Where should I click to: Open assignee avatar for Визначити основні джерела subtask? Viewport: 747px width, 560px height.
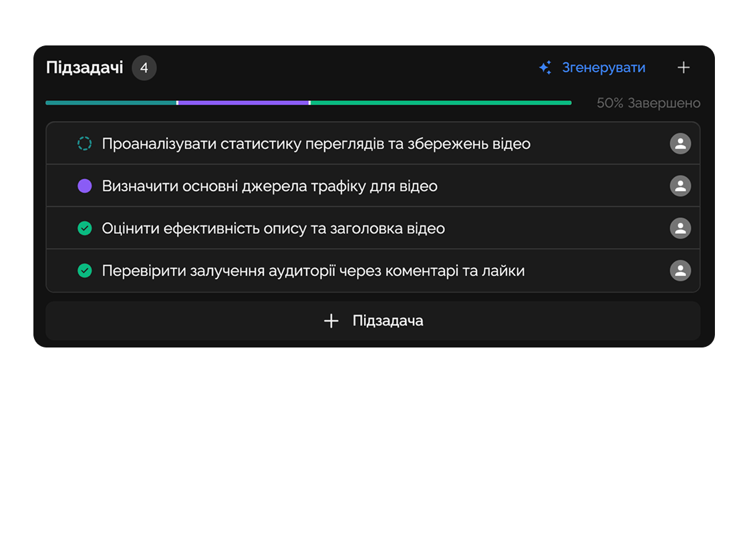point(680,186)
